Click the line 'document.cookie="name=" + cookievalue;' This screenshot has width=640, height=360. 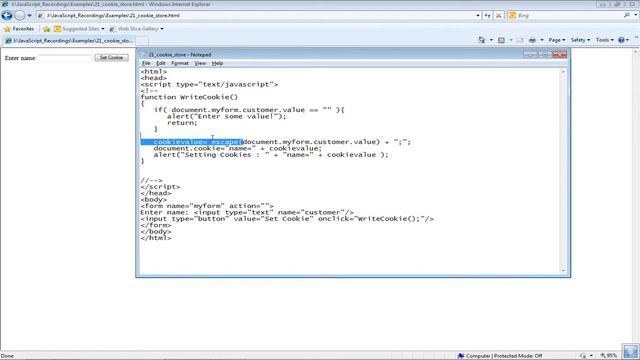click(x=238, y=149)
